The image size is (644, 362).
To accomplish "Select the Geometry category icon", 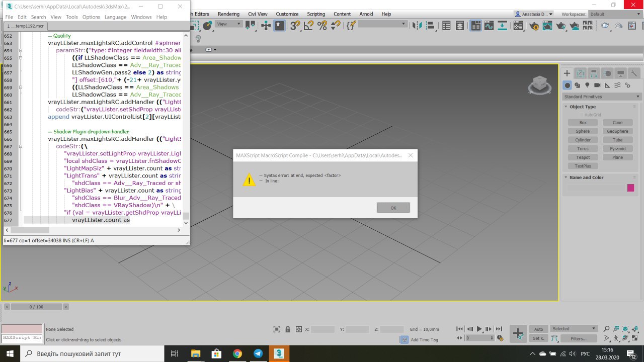I will click(567, 85).
